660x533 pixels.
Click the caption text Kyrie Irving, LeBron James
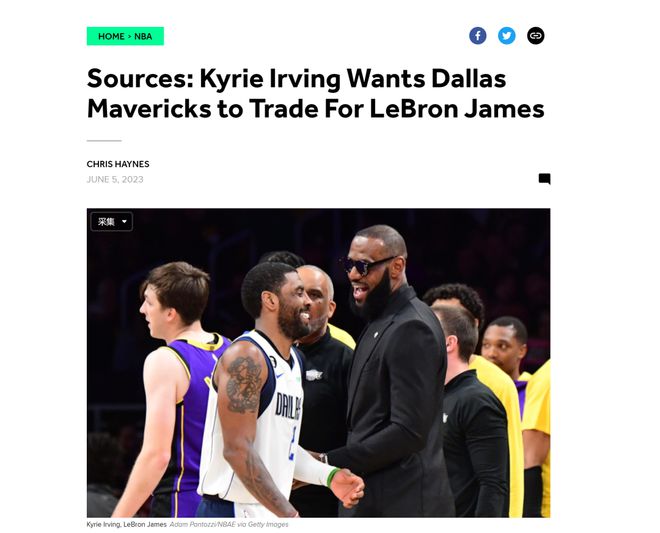[x=124, y=524]
